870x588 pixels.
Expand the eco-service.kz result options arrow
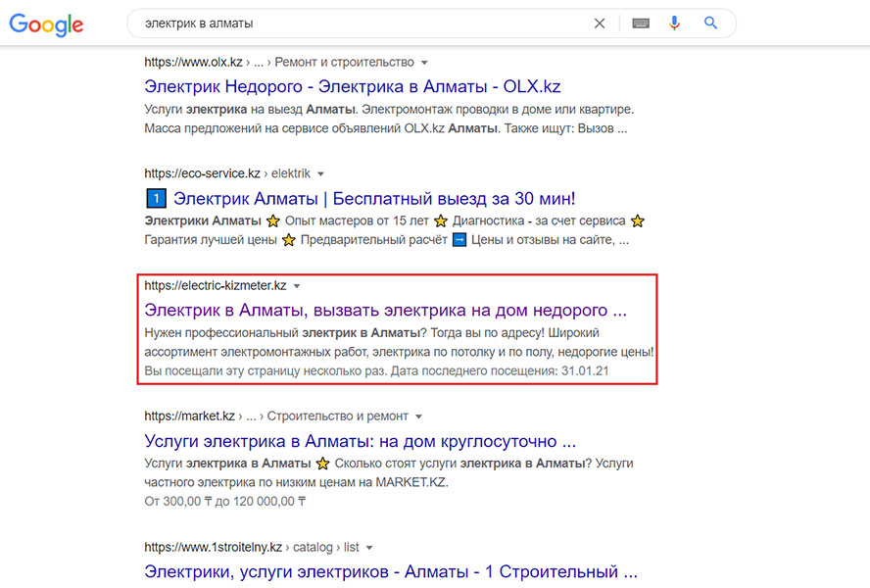click(x=320, y=173)
